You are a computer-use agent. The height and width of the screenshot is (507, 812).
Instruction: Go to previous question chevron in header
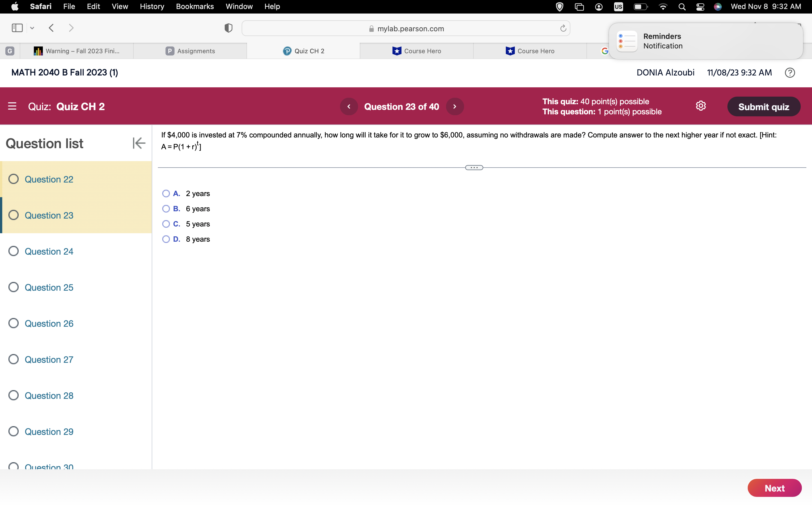pos(349,107)
